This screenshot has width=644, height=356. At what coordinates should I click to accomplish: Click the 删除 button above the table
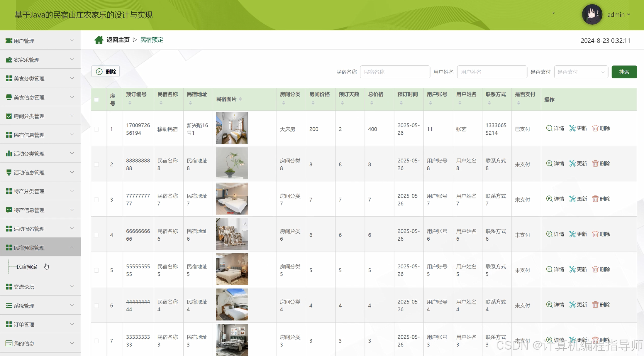coord(106,72)
